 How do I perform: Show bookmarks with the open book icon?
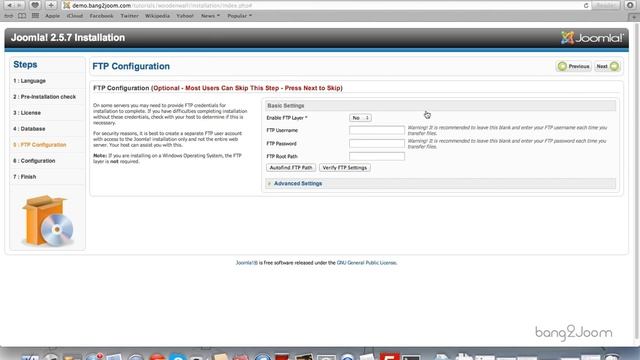click(22, 16)
